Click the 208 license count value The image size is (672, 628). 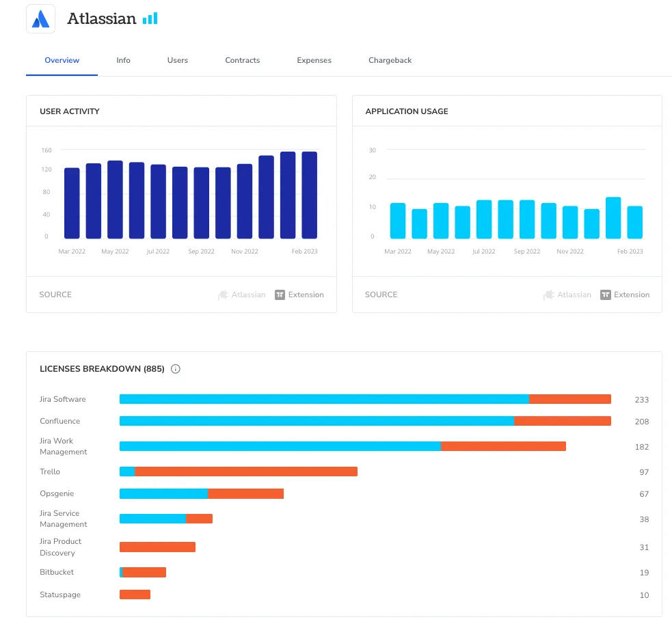[x=641, y=422]
